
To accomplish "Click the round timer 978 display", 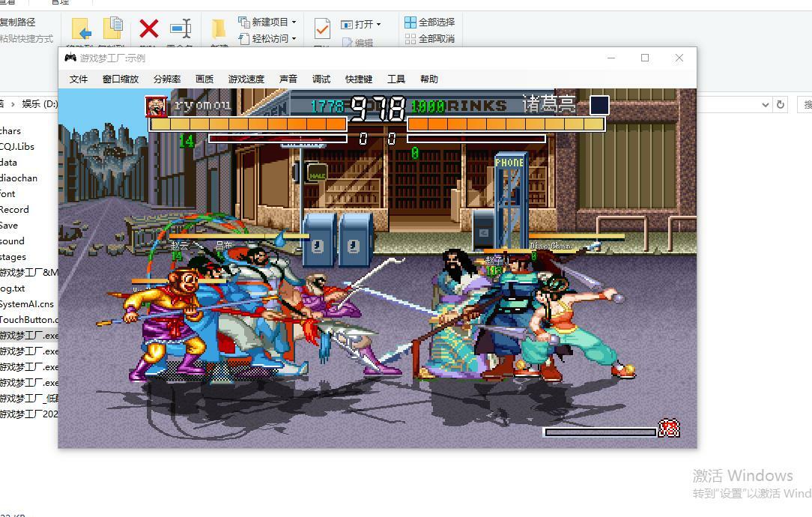I will tap(377, 109).
